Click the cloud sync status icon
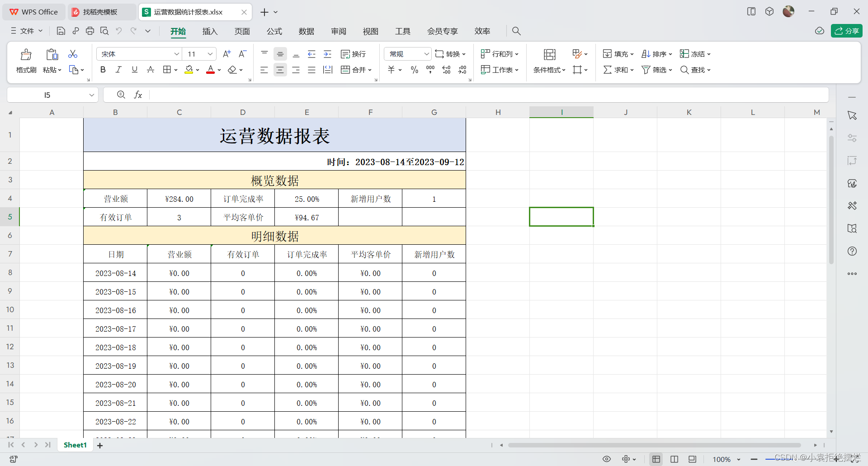Image resolution: width=868 pixels, height=466 pixels. 820,31
